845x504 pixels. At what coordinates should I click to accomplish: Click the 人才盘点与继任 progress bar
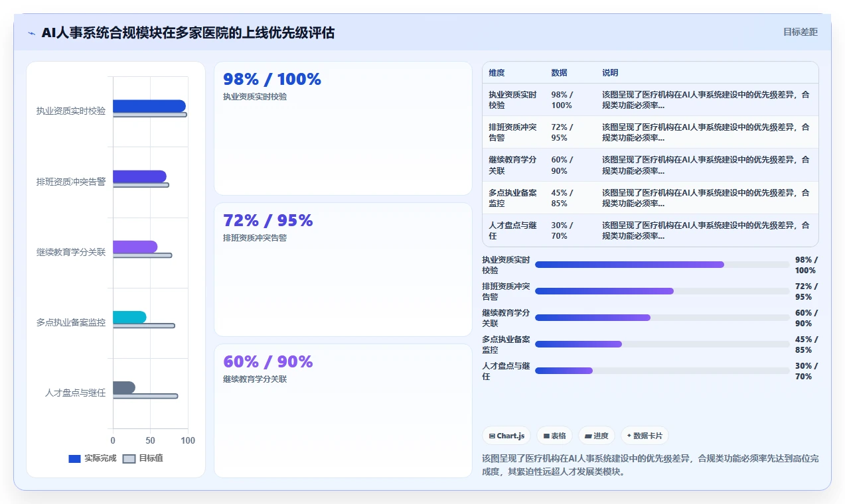click(x=662, y=371)
